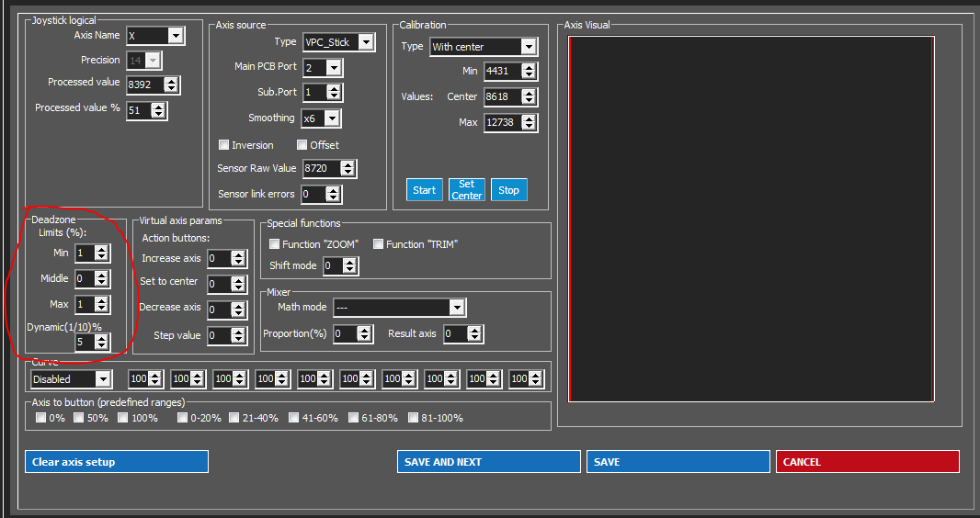The height and width of the screenshot is (518, 980).
Task: Increase the Shift mode spinner
Action: coord(349,263)
